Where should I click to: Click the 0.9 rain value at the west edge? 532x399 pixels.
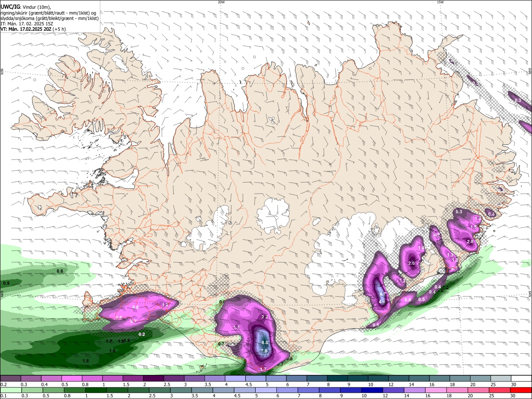[x=6, y=283]
